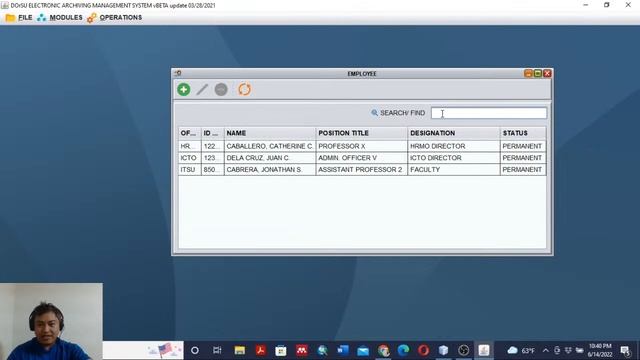Click the ASSISTANT PROFESSOR 2 position cell

coord(362,169)
